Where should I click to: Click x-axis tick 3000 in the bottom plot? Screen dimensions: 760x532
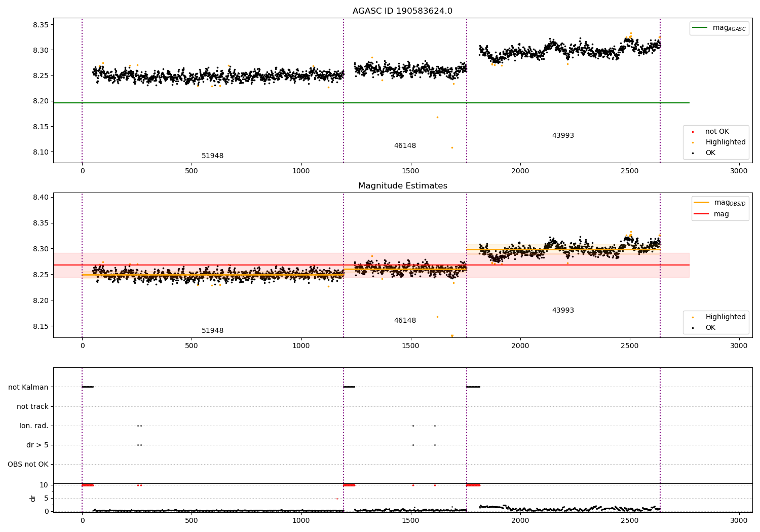(x=739, y=520)
